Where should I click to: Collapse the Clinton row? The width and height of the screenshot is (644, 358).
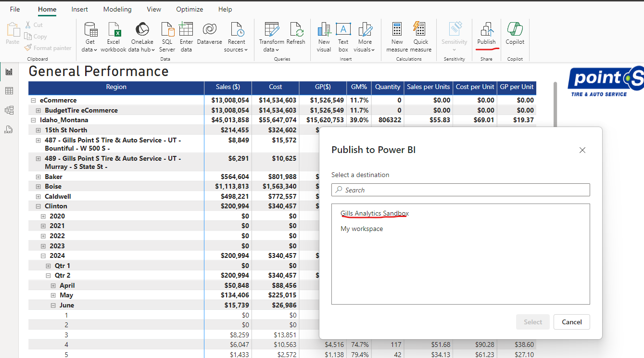point(38,206)
